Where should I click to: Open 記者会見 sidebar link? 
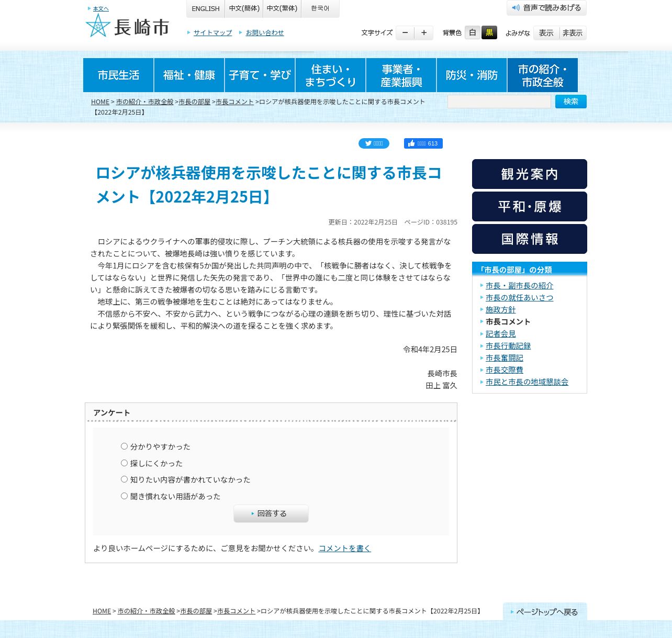500,334
